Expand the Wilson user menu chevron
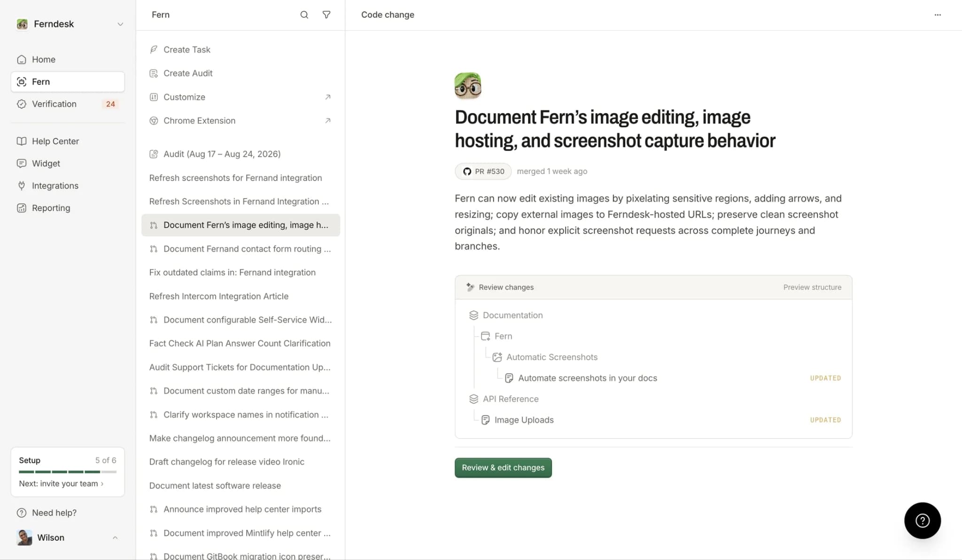The height and width of the screenshot is (560, 962). [x=115, y=538]
